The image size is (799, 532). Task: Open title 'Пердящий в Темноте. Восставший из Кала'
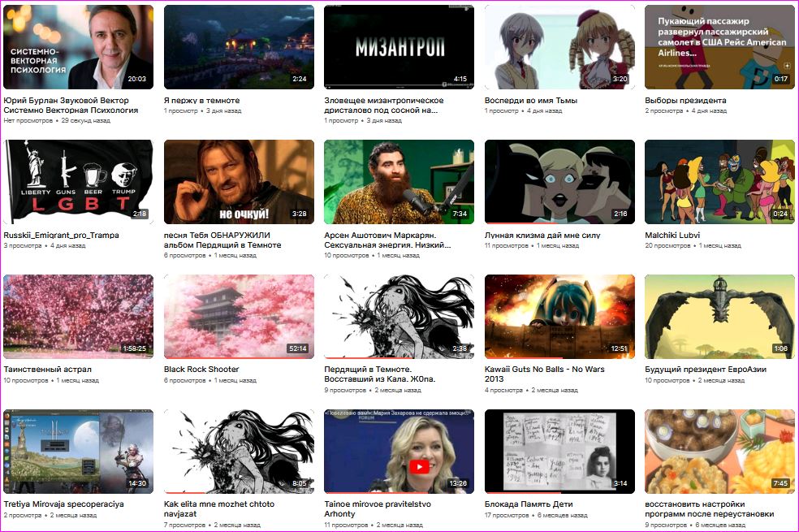tap(380, 374)
